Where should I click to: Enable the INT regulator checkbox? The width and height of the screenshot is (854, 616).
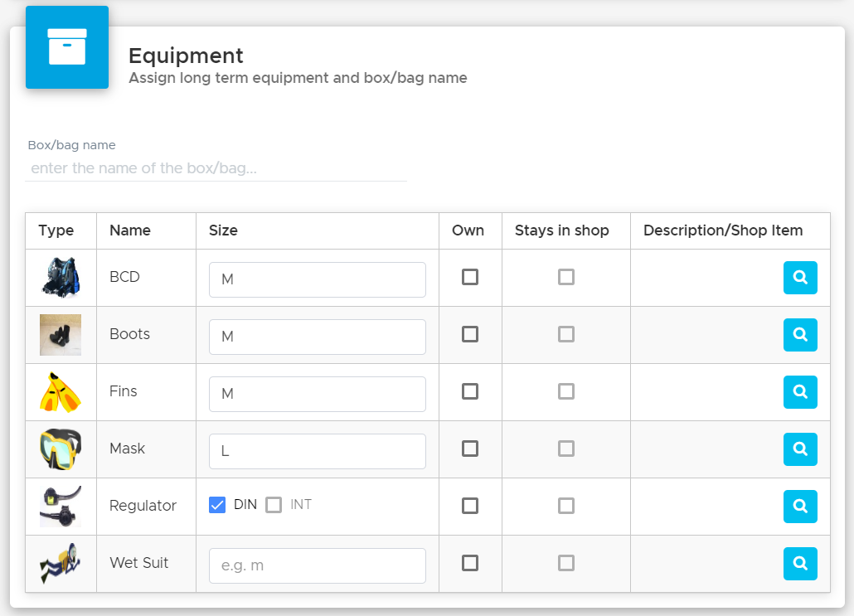click(x=274, y=505)
